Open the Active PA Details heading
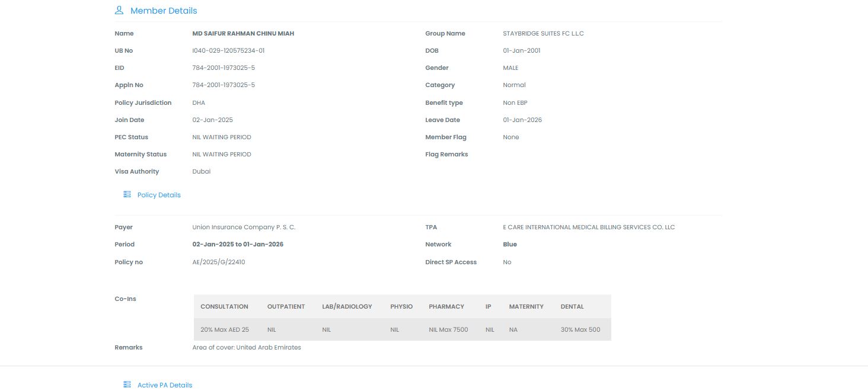This screenshot has width=868, height=391. point(165,385)
